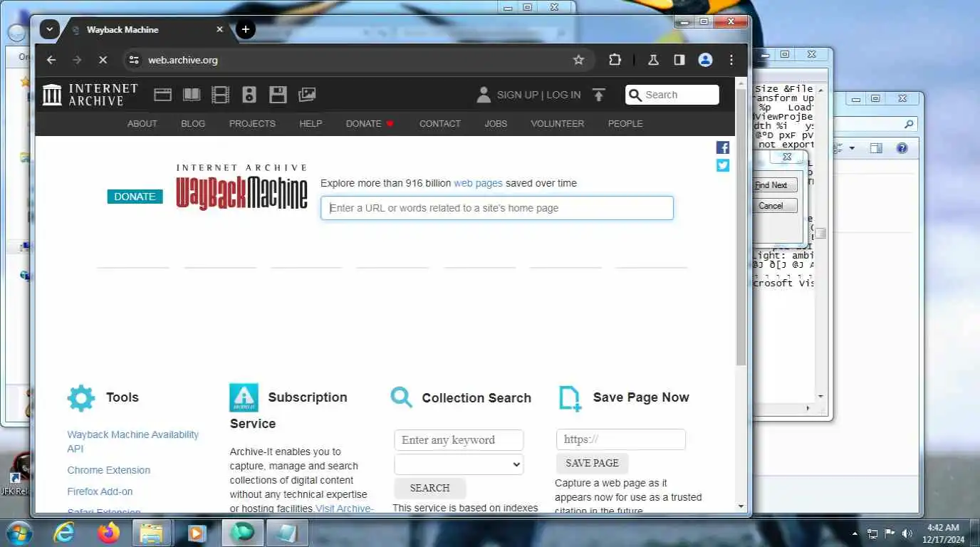Click the Collection Search magnifier icon
980x547 pixels.
tap(402, 397)
